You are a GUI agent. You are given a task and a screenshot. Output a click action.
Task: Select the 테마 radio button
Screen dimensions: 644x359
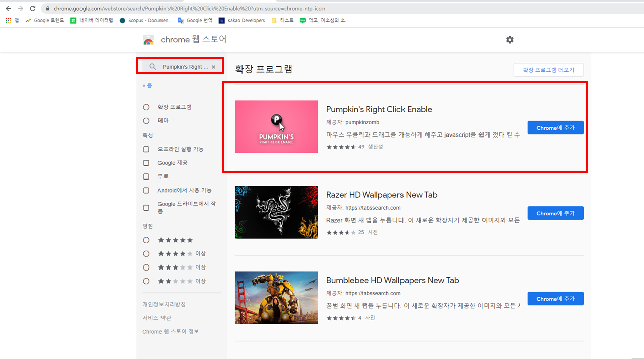(x=146, y=121)
